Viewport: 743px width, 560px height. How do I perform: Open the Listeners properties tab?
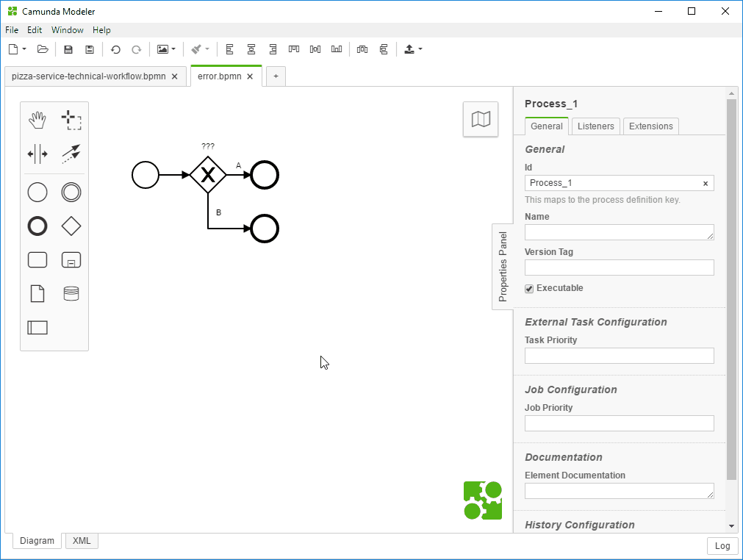tap(595, 126)
